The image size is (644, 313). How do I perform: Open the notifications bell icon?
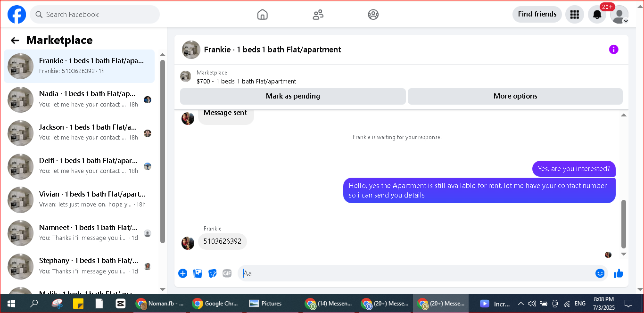[x=597, y=15]
